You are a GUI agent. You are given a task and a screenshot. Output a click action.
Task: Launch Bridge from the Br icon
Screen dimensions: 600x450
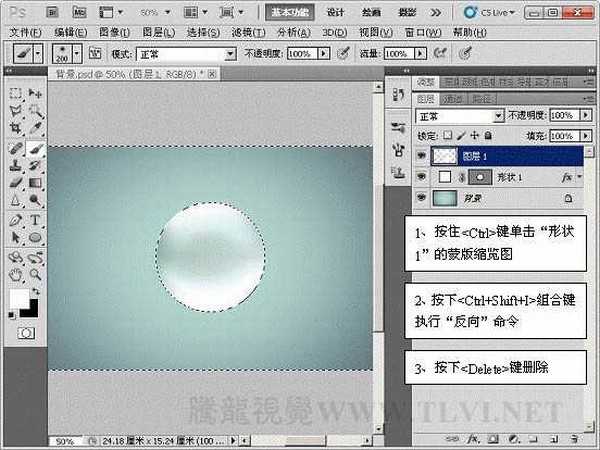point(53,12)
